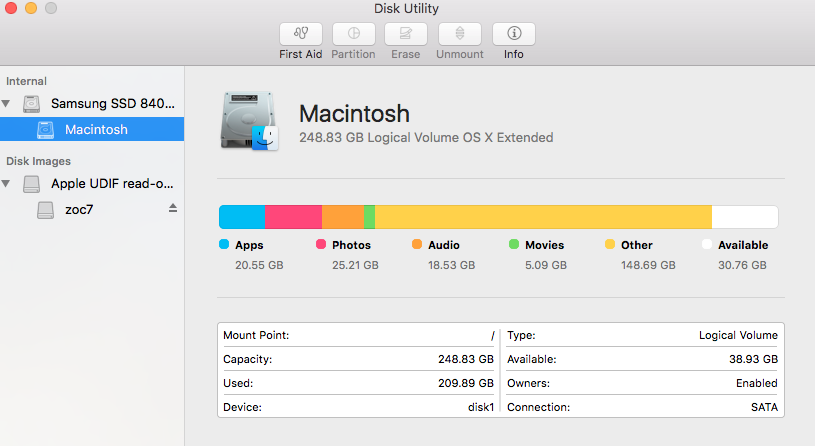Click the Audio legend label
Screen dimensions: 815x446
click(444, 245)
